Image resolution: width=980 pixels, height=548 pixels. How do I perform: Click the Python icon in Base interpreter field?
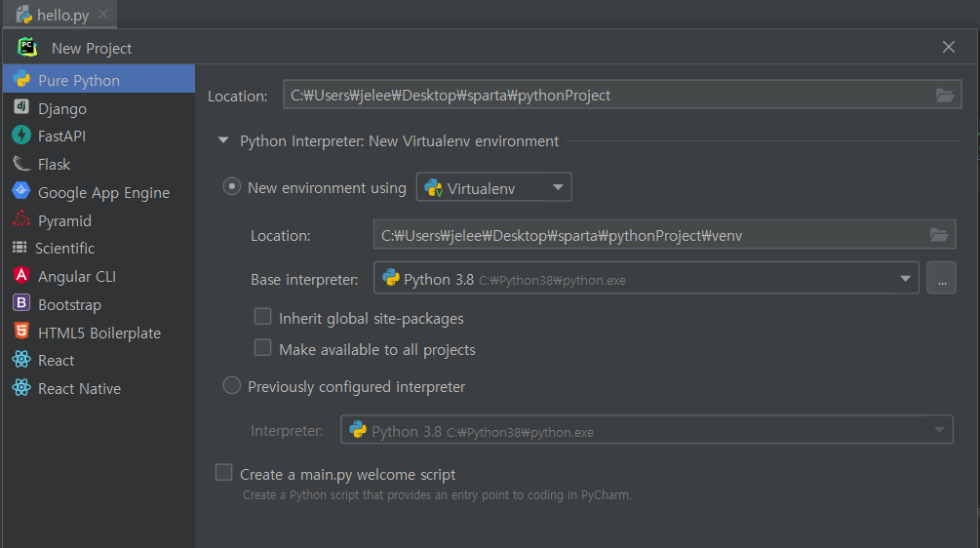click(391, 278)
